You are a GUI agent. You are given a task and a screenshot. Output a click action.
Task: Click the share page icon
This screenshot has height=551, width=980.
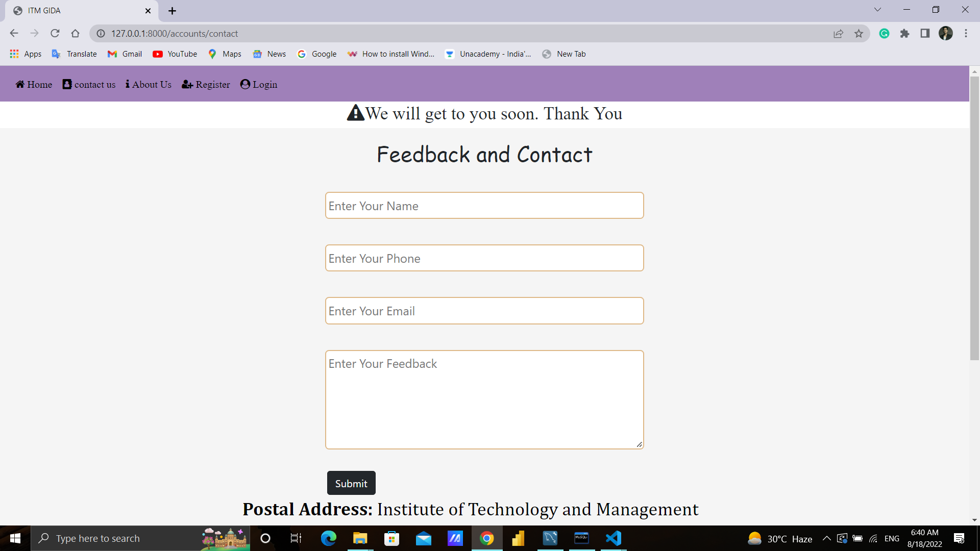(839, 33)
